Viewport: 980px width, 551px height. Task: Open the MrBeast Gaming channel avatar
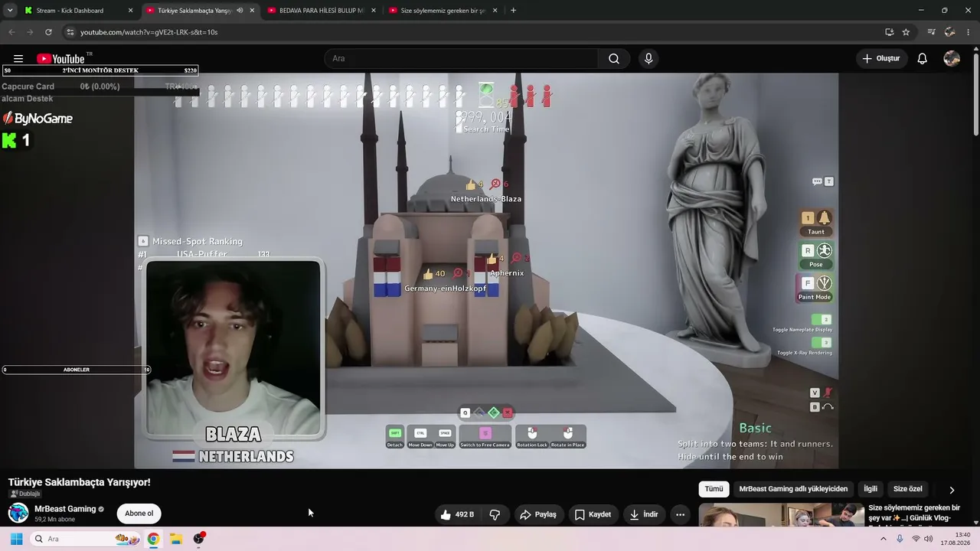18,513
